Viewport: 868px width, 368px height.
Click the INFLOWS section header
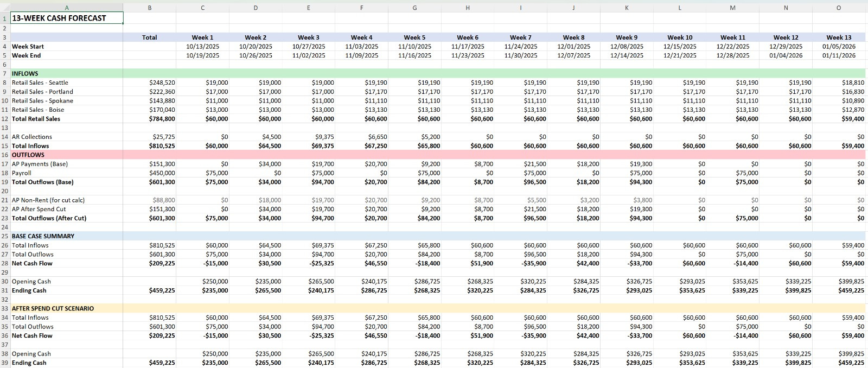(67, 73)
